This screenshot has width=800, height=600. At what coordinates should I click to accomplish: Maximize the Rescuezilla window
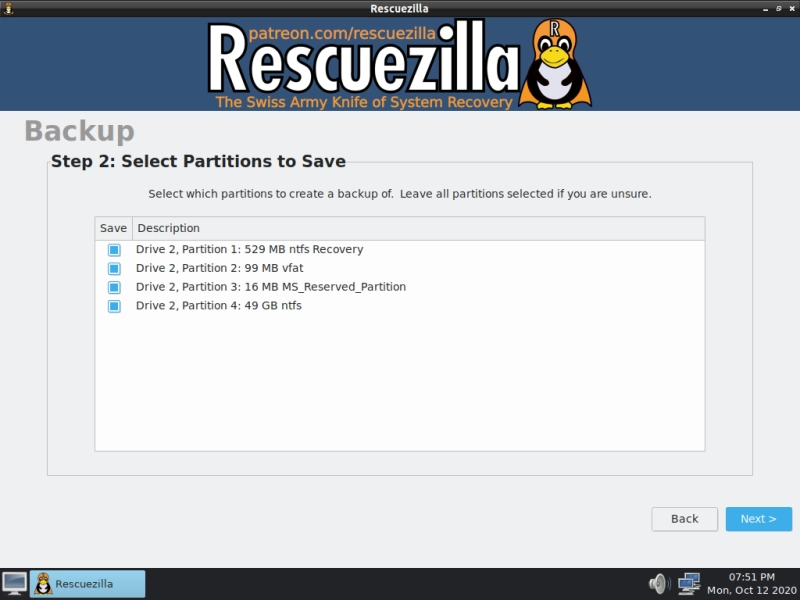click(x=779, y=9)
